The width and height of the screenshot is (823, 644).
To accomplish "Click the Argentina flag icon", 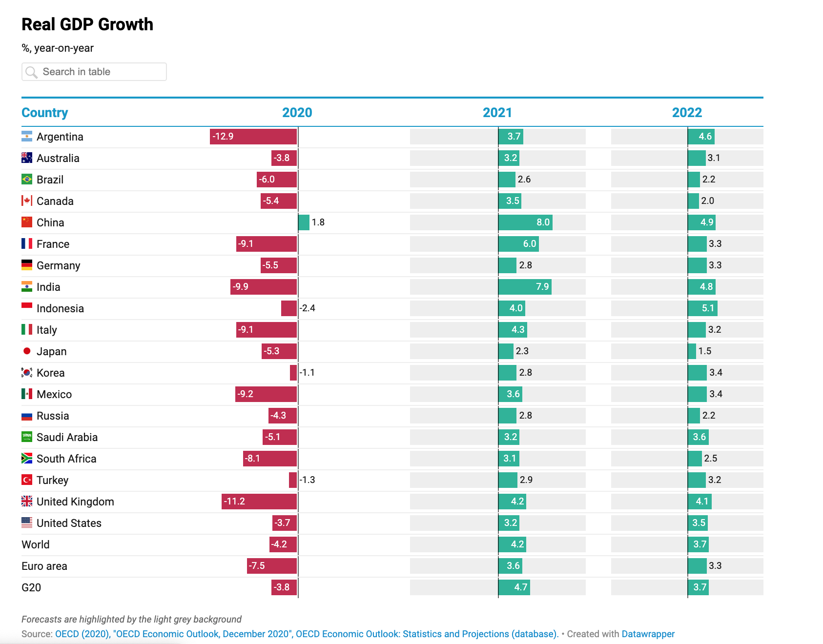I will pos(27,137).
